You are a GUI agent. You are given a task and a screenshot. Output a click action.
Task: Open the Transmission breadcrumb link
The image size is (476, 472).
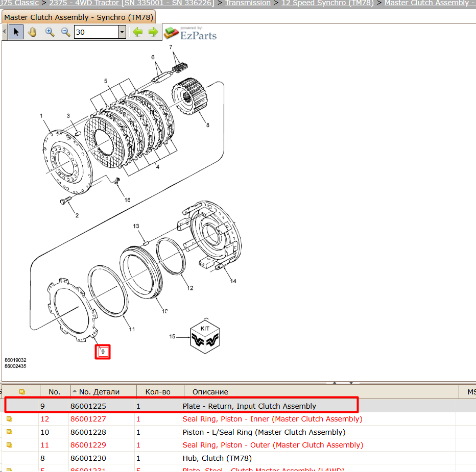point(248,3)
